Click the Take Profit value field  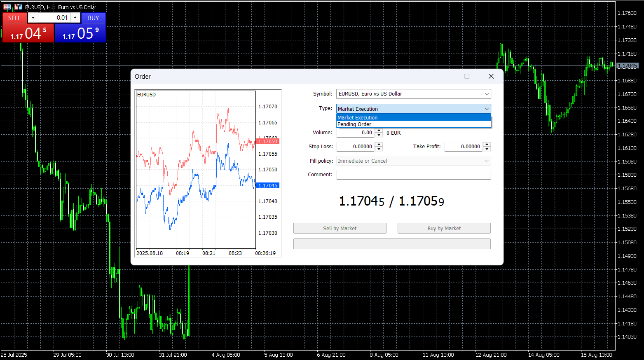click(464, 147)
